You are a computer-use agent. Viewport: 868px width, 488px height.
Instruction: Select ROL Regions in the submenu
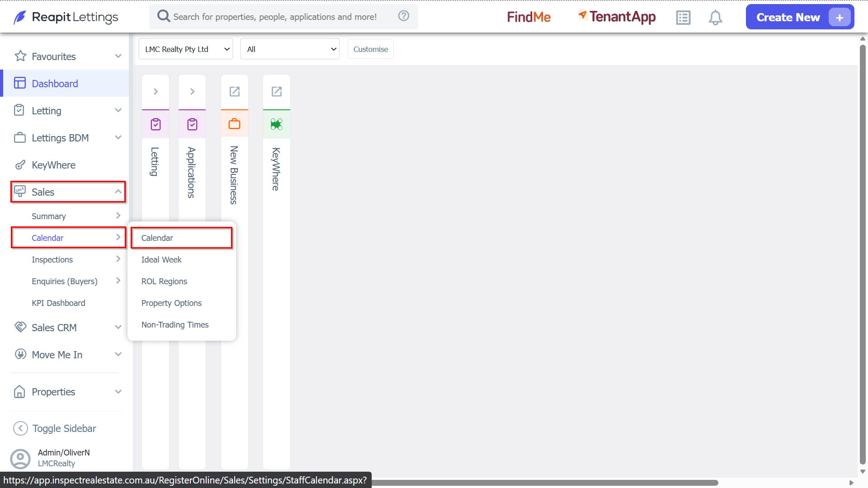click(x=164, y=282)
